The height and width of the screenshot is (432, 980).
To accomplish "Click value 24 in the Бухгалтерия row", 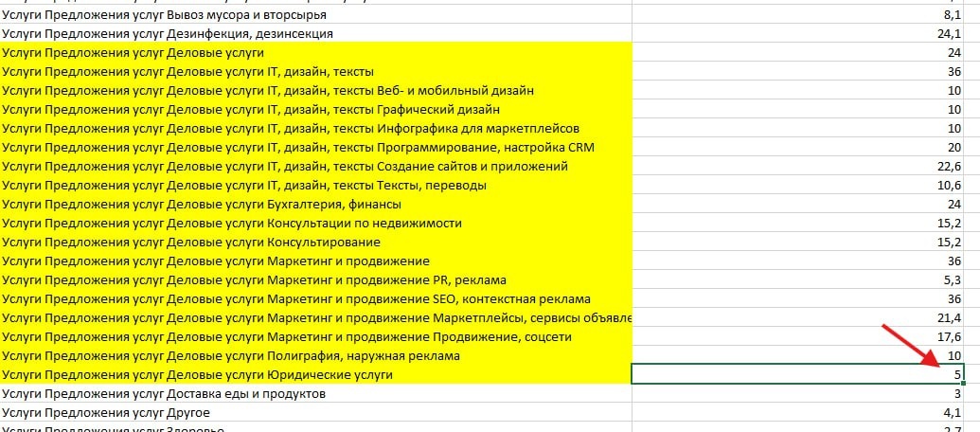I will pyautogui.click(x=798, y=205).
